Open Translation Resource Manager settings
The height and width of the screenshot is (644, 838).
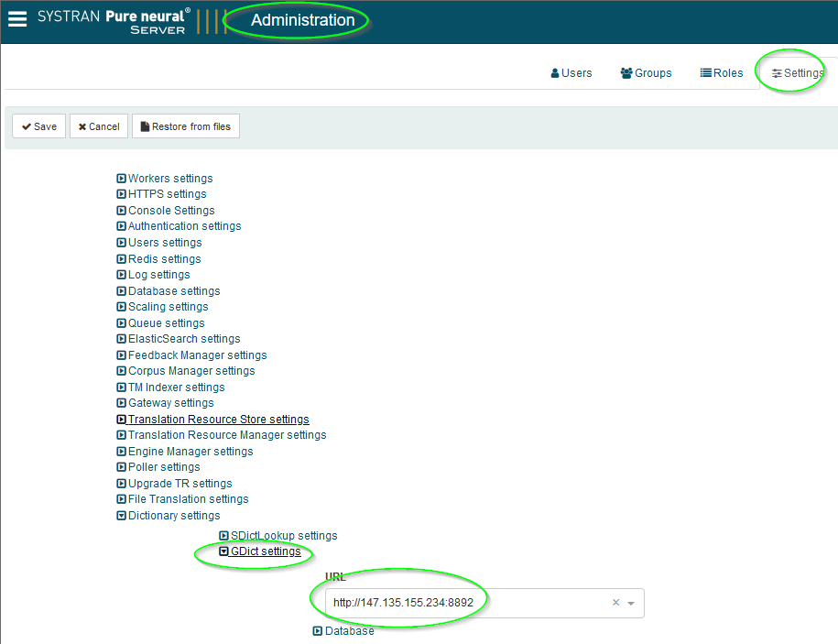(x=227, y=435)
